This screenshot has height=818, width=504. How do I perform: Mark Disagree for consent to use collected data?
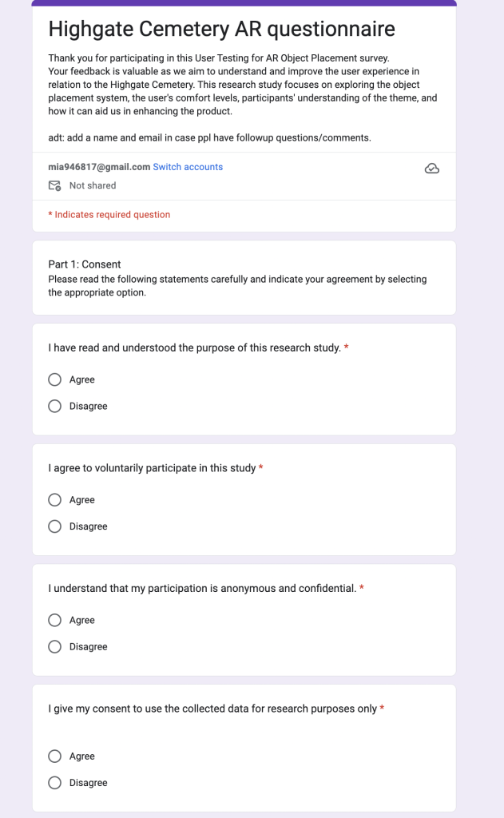click(x=55, y=783)
